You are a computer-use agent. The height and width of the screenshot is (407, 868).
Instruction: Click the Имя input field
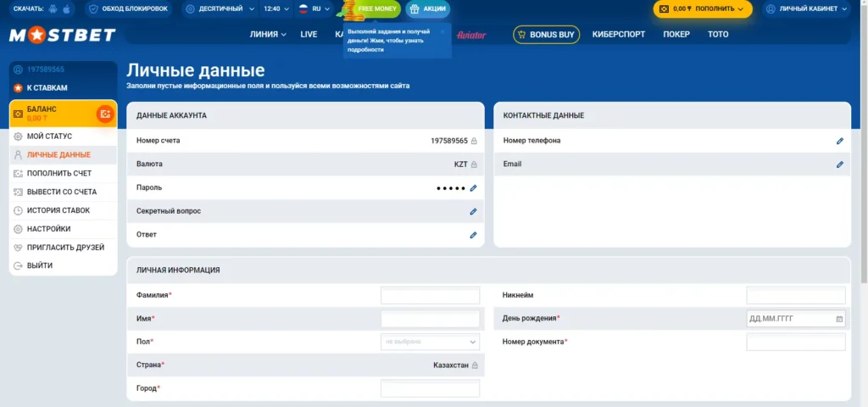430,319
